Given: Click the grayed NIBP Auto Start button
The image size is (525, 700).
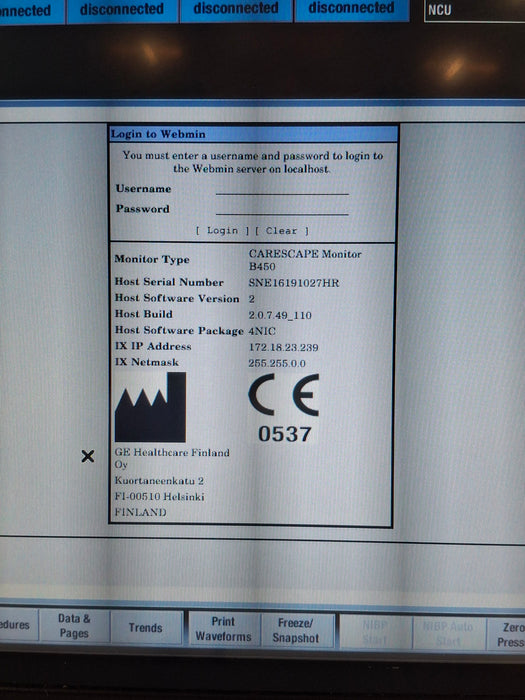Looking at the screenshot, I should pyautogui.click(x=448, y=633).
